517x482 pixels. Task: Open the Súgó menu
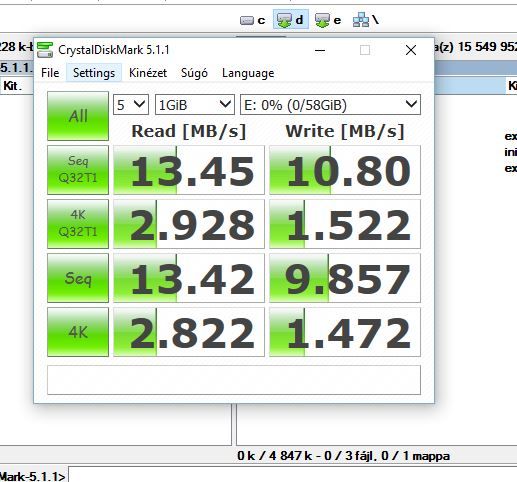[194, 73]
